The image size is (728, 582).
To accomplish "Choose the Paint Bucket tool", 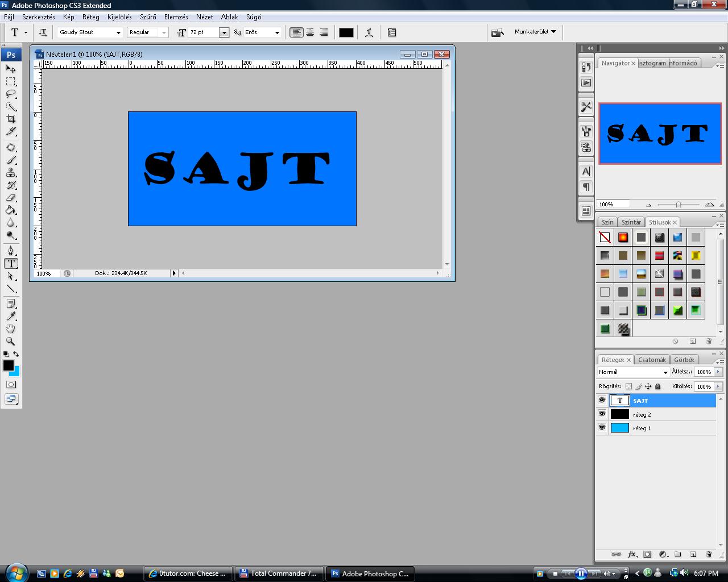I will click(x=11, y=210).
